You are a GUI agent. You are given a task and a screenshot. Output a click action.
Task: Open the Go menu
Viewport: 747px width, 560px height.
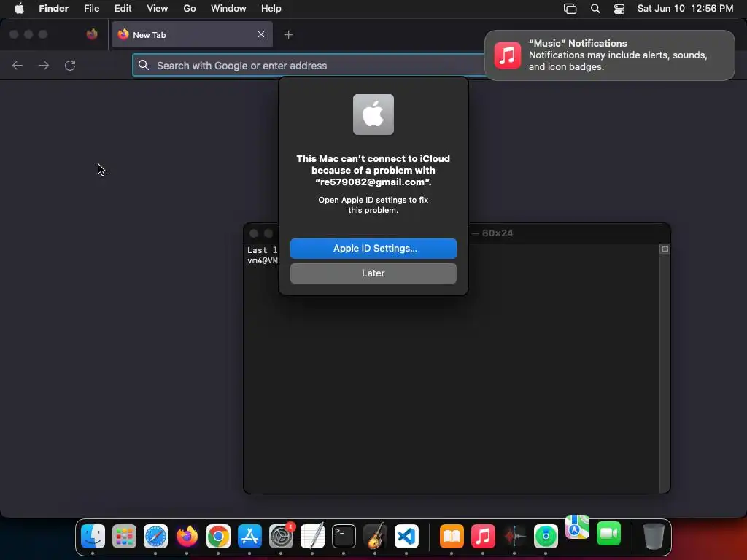point(190,8)
